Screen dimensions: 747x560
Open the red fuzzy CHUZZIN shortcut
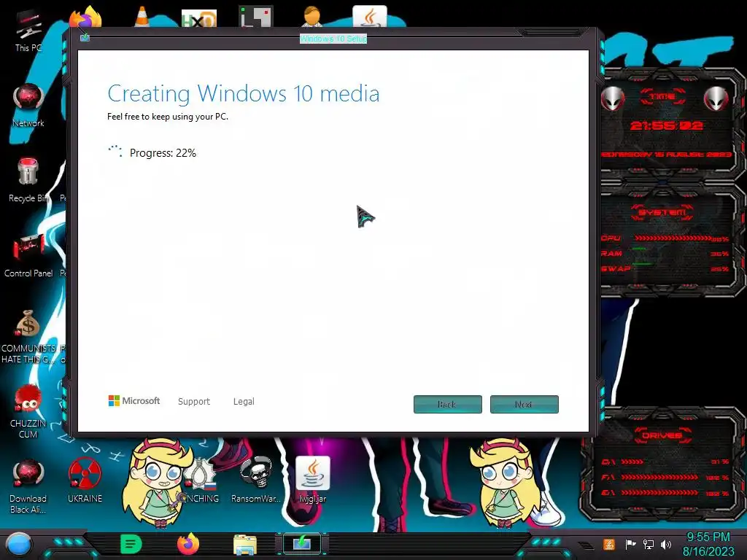click(28, 411)
